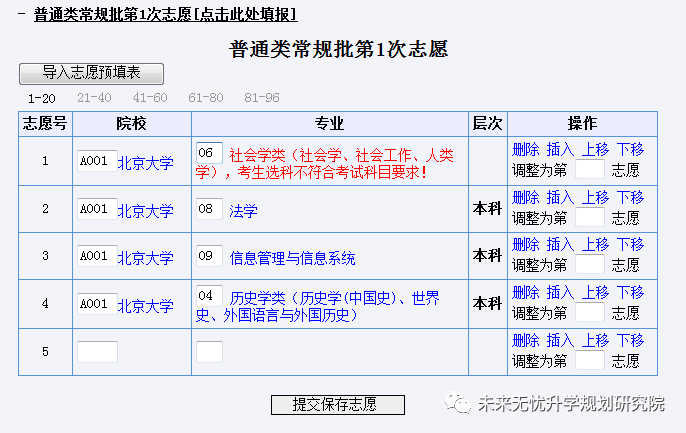
Task: Focus the 调整为第 number field in row 2
Action: 590,217
